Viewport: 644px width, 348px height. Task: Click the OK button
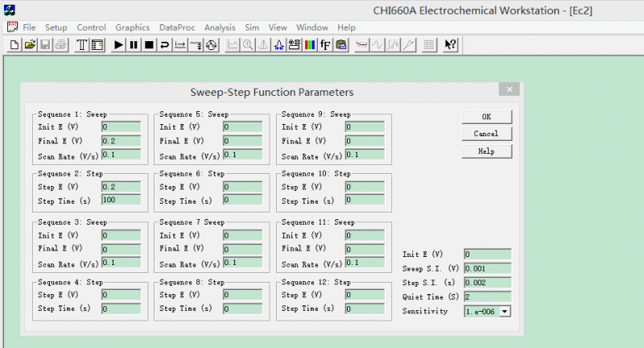(x=486, y=117)
